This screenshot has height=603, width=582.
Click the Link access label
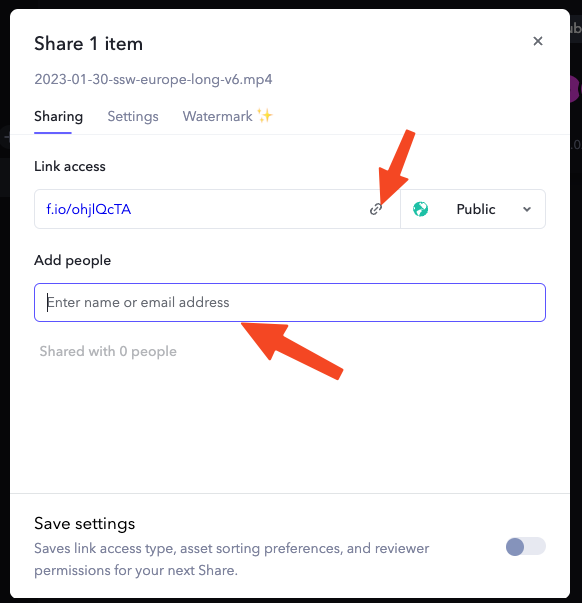point(70,167)
